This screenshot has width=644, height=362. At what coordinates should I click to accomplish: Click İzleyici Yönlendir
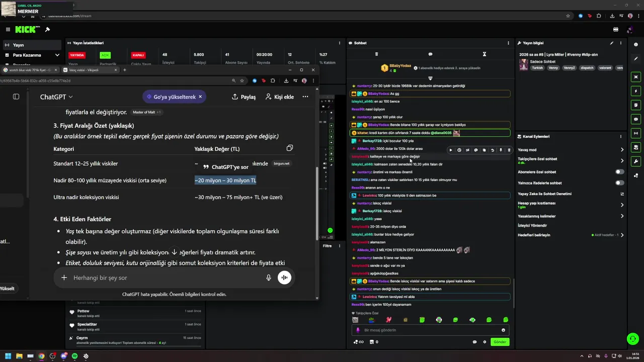click(532, 225)
